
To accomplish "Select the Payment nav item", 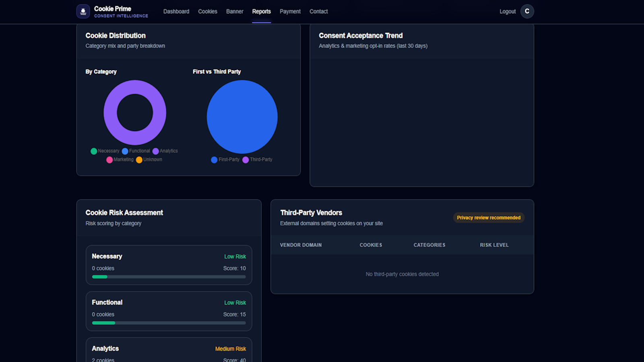I will 290,11.
